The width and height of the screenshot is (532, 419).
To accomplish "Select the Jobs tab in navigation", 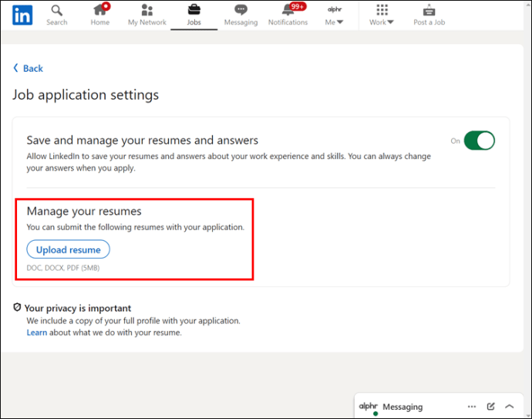I will [194, 15].
